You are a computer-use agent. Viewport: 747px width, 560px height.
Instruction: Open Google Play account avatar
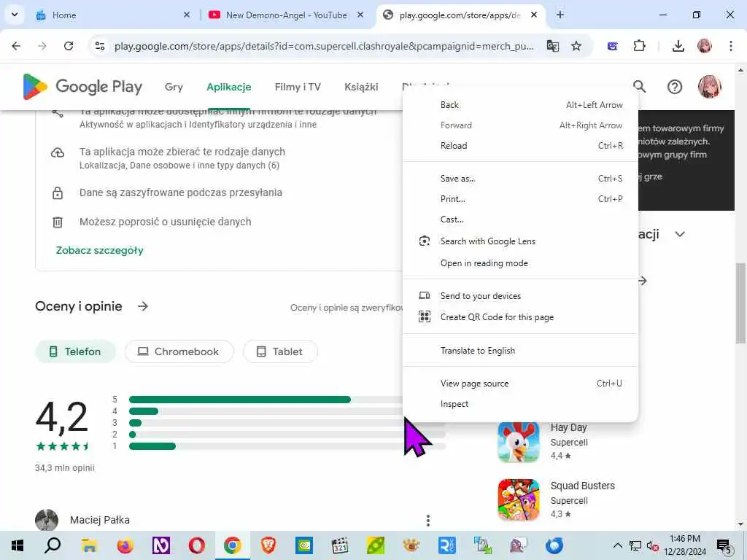[709, 87]
